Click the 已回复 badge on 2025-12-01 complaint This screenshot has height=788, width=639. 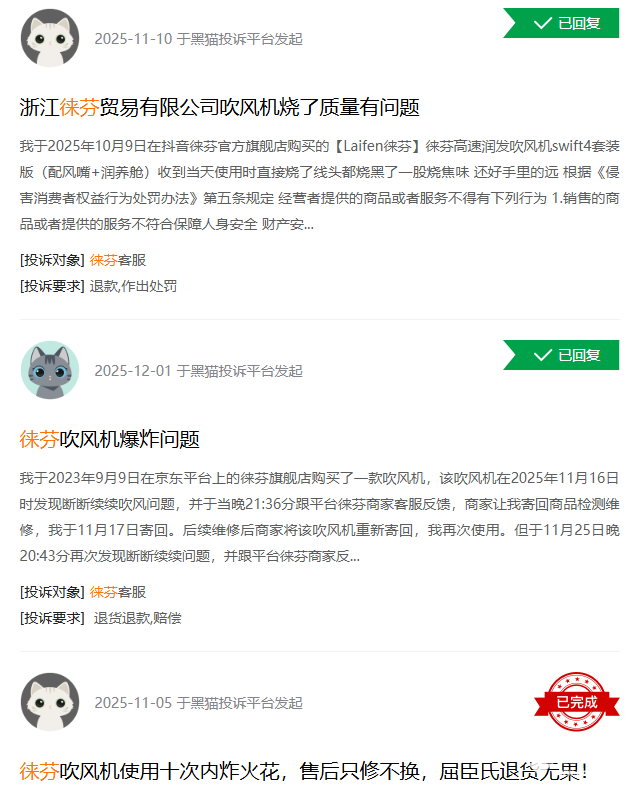coord(561,355)
